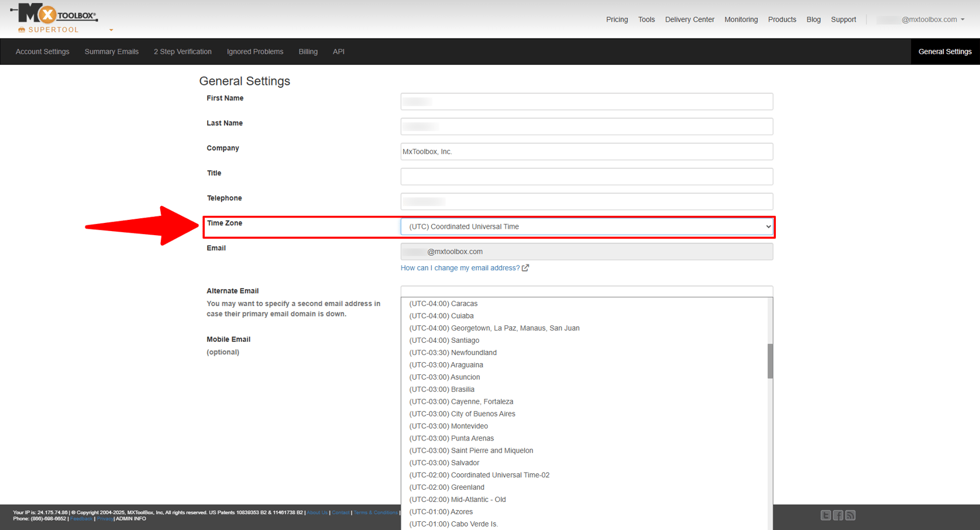Open the Monitoring menu item

point(741,19)
